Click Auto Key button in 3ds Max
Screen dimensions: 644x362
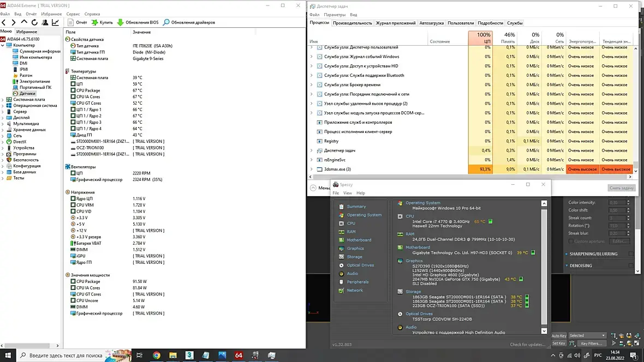(x=558, y=336)
